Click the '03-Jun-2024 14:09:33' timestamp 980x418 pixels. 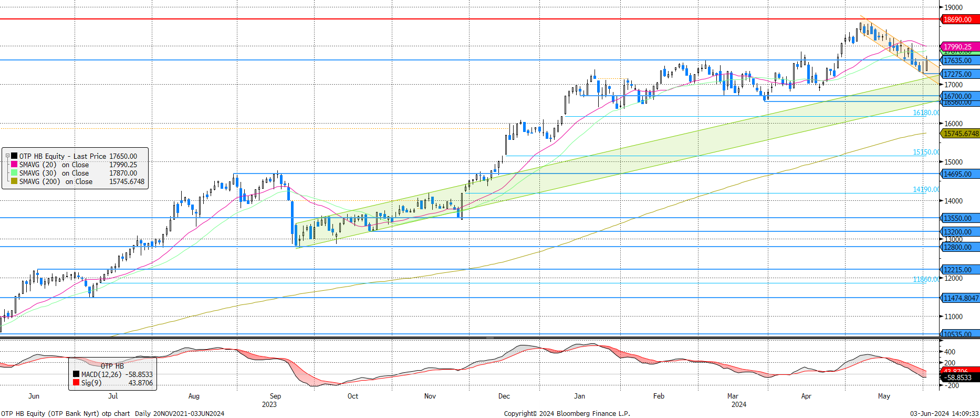coord(944,413)
